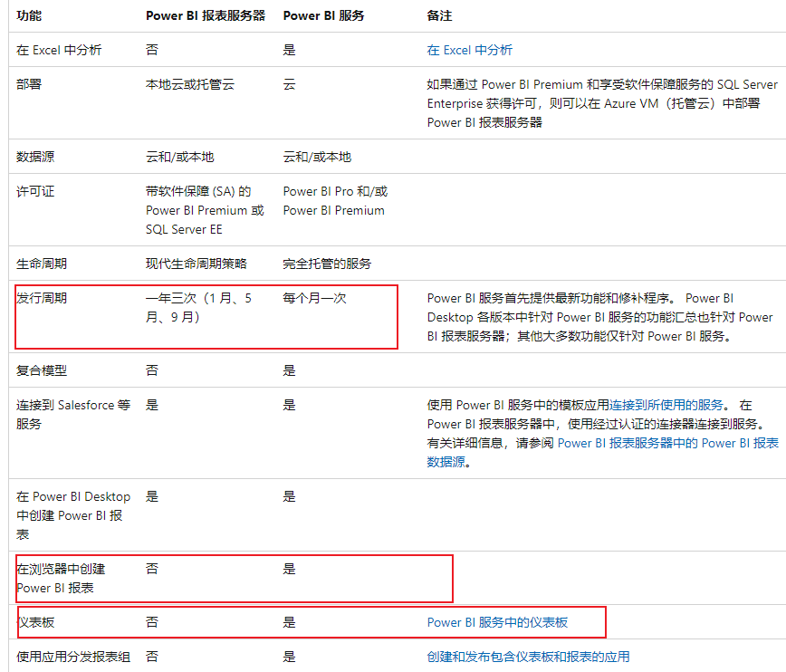Click the 本地云或托管云 cell
This screenshot has width=786, height=672.
click(x=189, y=84)
